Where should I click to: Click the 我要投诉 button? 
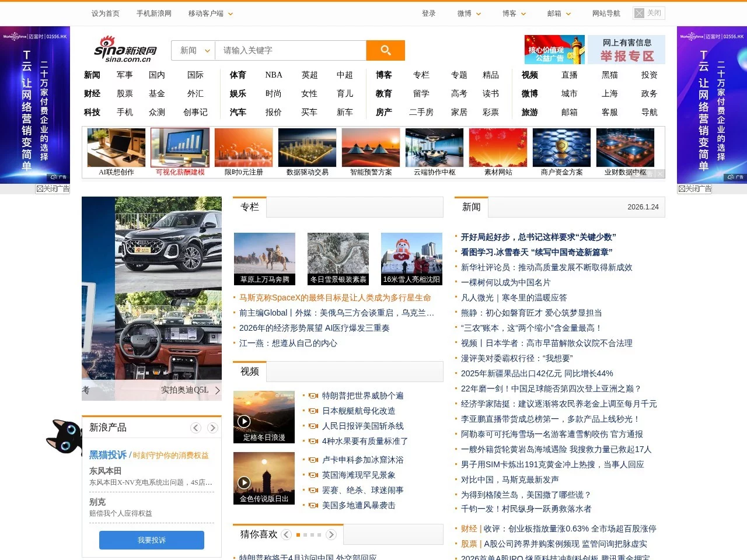(151, 540)
